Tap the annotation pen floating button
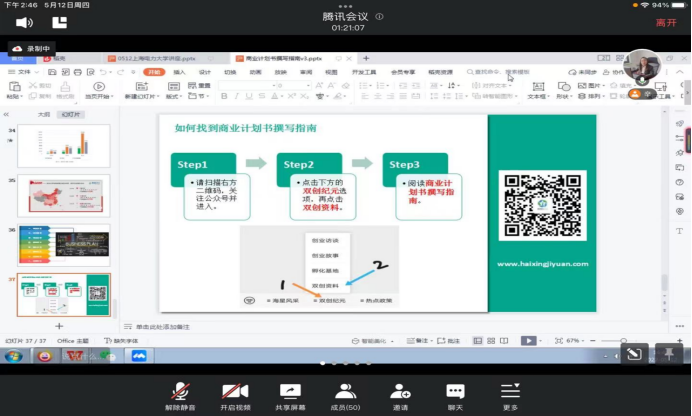This screenshot has width=692, height=416. tap(635, 354)
